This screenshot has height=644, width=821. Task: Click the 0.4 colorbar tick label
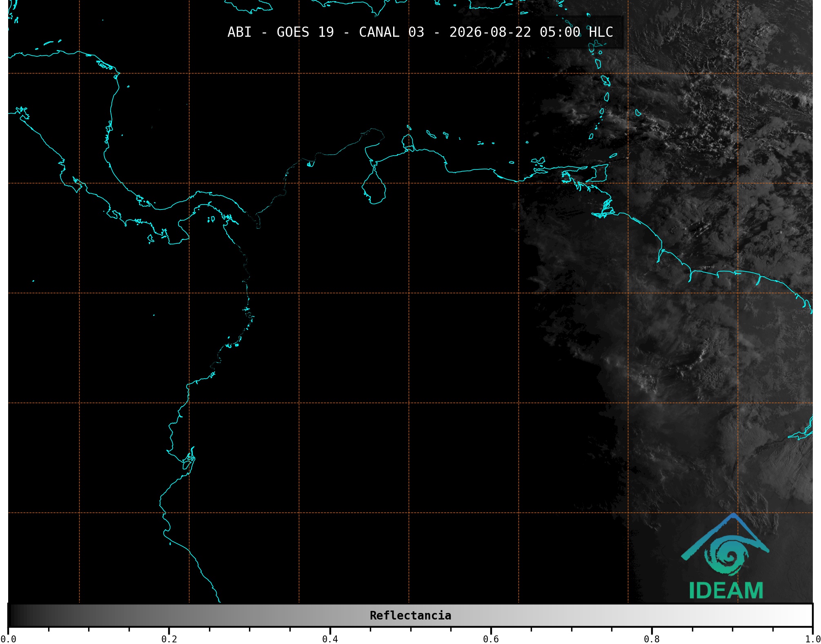330,639
